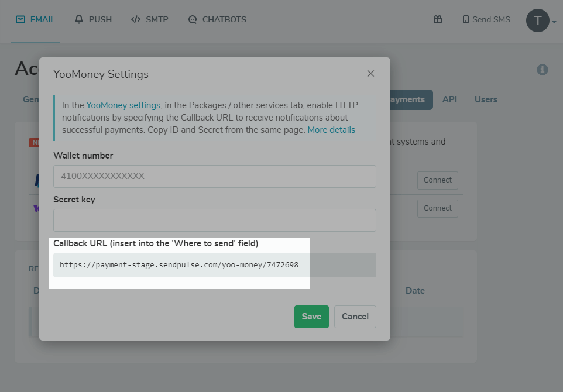
Task: Close the YooMoney Settings dialog
Action: click(370, 74)
